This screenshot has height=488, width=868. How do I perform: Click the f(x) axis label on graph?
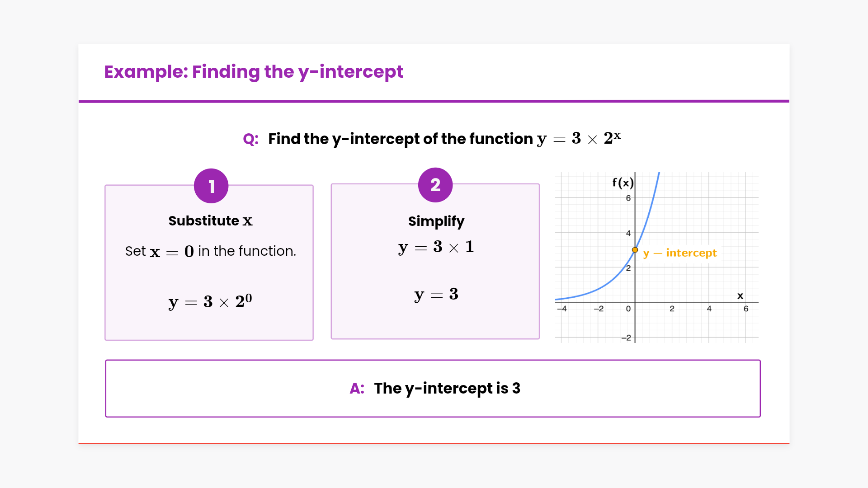[623, 183]
